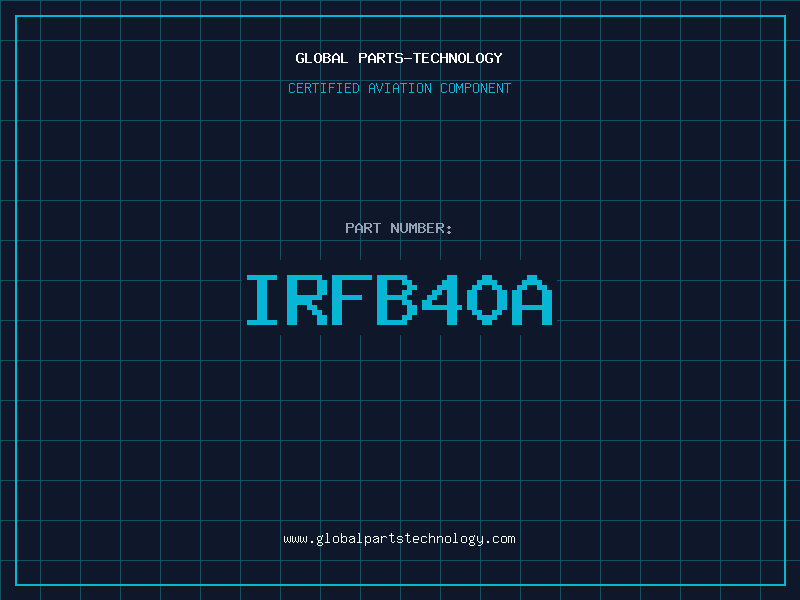Select the word COMPONENT in subtitle

[x=475, y=88]
